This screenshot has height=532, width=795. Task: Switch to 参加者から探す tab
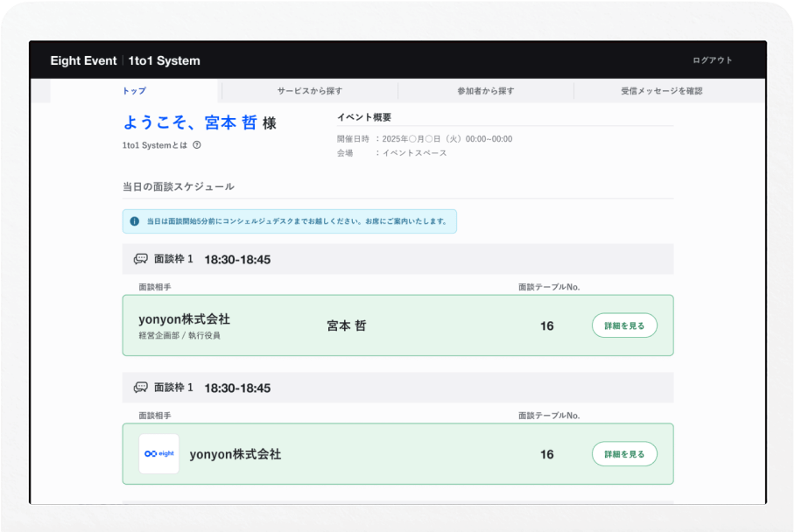click(486, 91)
